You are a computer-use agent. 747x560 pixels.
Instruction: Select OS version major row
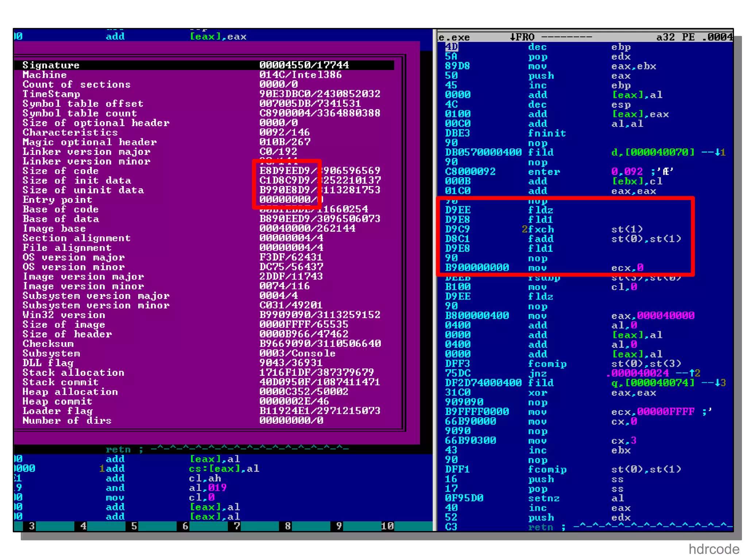(x=204, y=257)
